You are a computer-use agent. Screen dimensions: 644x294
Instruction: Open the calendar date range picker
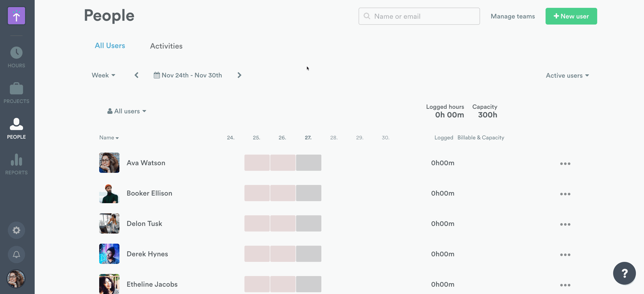[188, 75]
